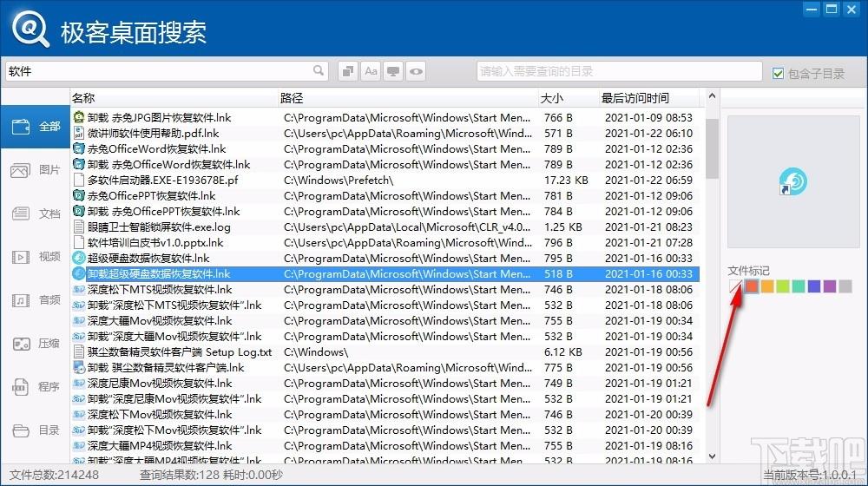Click the monitor icon in toolbar
Viewport: 868px width, 486px height.
pos(393,71)
